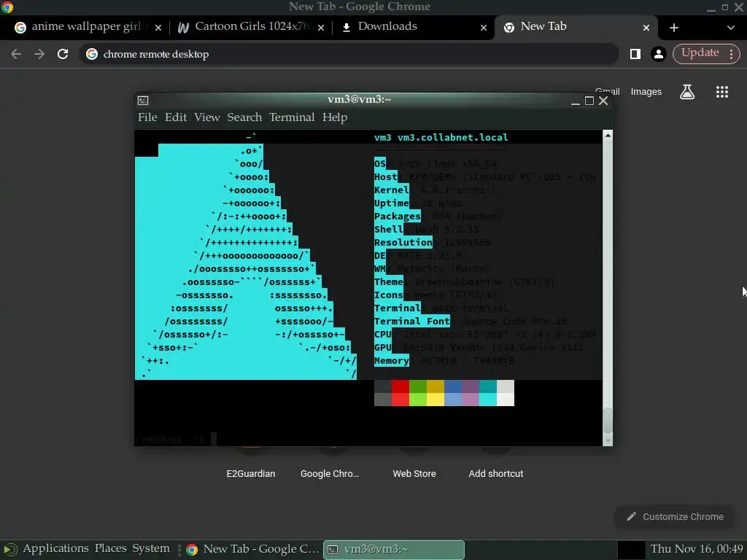Click the terminal window menu icon
The image size is (747, 560).
[x=143, y=100]
